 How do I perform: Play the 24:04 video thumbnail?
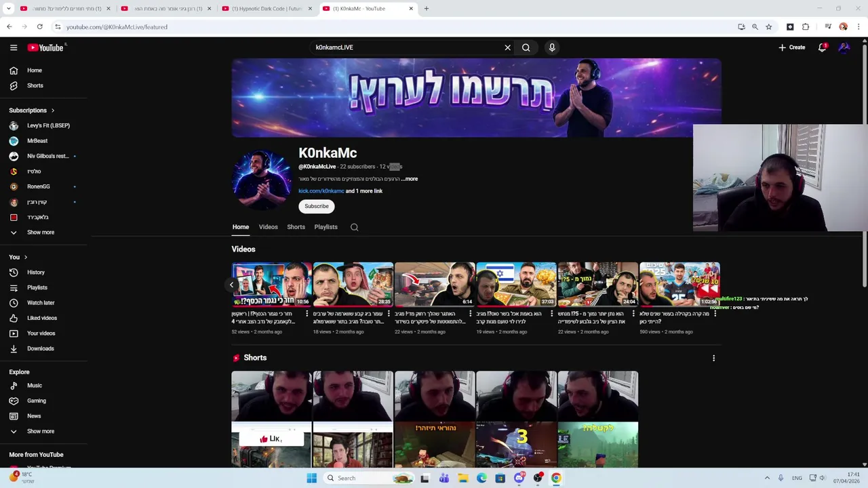[x=597, y=284]
